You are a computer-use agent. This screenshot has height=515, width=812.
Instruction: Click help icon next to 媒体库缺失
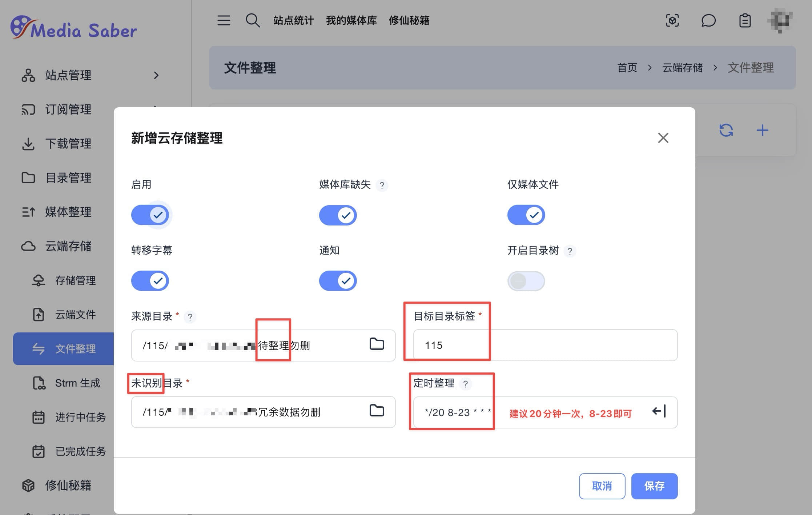pos(382,186)
